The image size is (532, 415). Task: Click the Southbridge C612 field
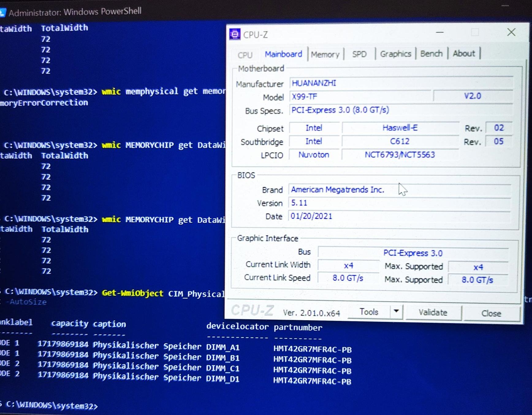[400, 141]
